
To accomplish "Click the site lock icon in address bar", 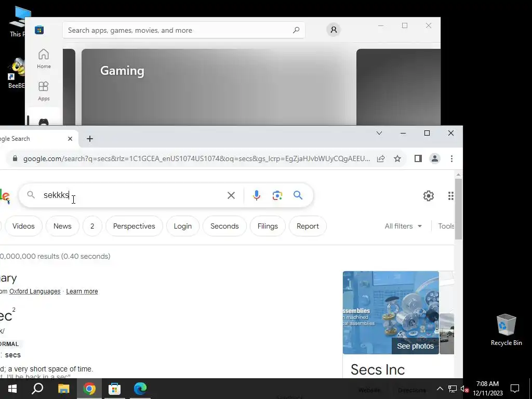I will (15, 158).
